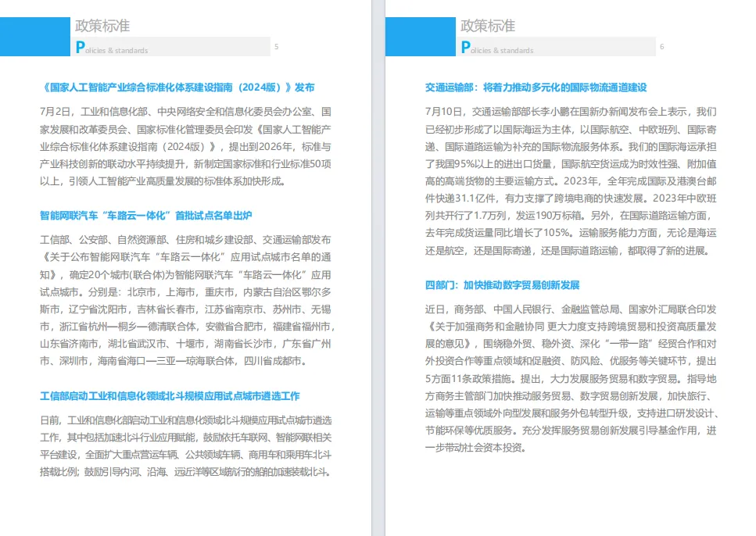Viewport: 756px width, 536px height.
Task: Click the line ending 四川省成都市。
Action: click(x=174, y=361)
